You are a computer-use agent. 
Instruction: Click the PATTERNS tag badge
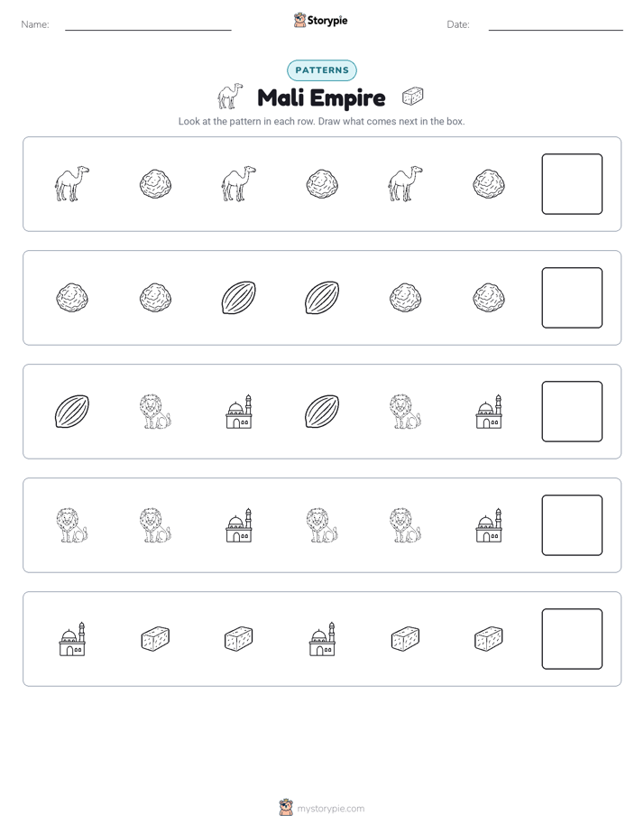point(322,70)
